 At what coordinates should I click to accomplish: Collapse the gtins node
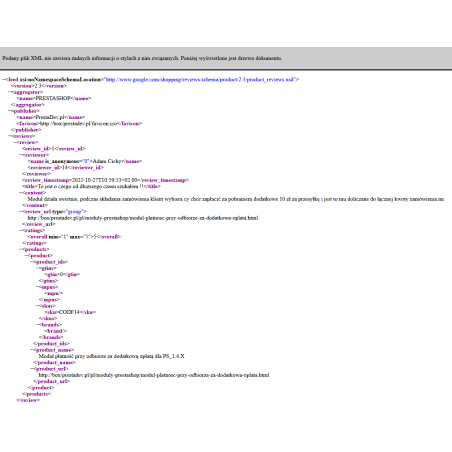(x=38, y=268)
